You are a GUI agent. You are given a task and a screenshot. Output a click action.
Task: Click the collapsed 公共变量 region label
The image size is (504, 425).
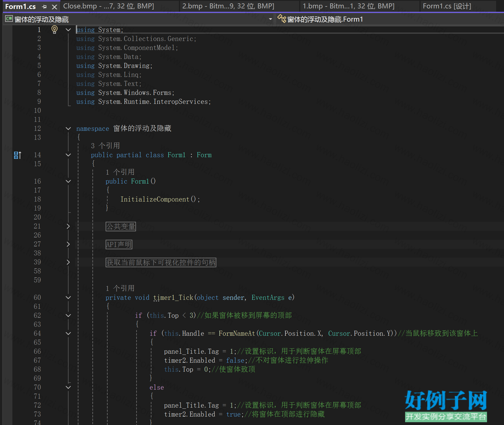(x=121, y=227)
